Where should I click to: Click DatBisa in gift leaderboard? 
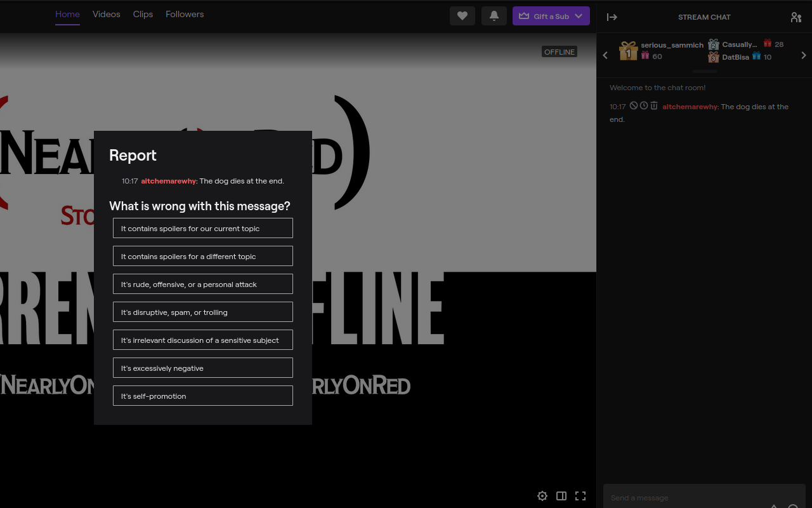[x=736, y=57]
